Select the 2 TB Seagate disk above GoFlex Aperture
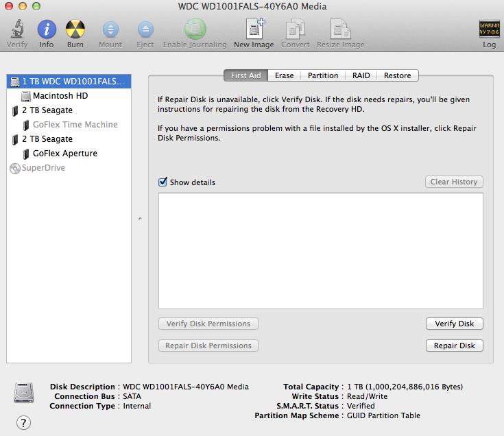This screenshot has height=436, width=504. click(69, 139)
